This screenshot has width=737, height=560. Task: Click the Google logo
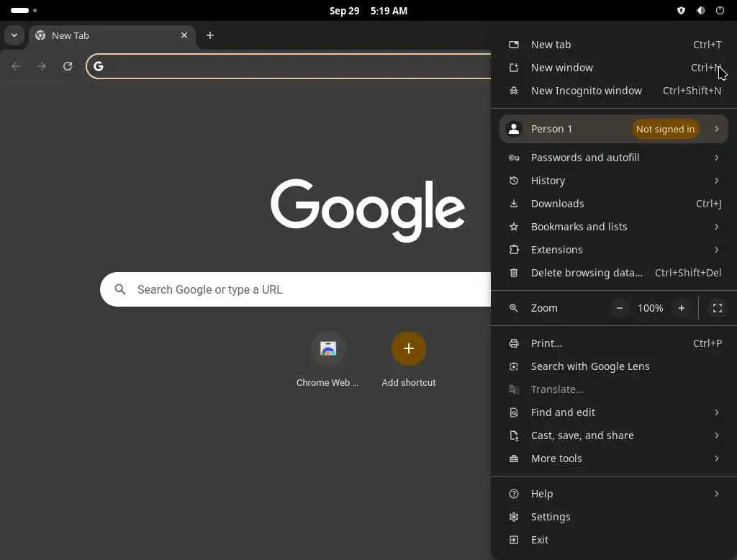pyautogui.click(x=368, y=210)
